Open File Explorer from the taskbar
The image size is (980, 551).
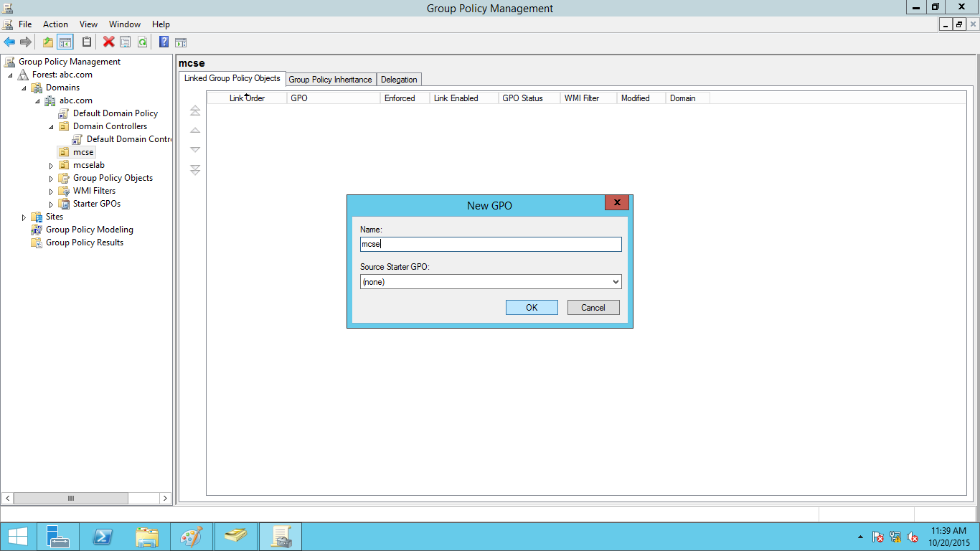(147, 537)
